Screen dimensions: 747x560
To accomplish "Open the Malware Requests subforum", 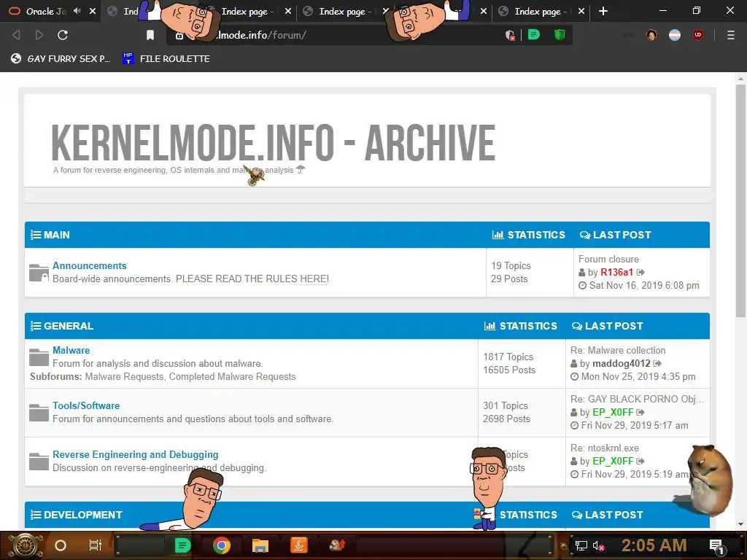I will coord(124,377).
